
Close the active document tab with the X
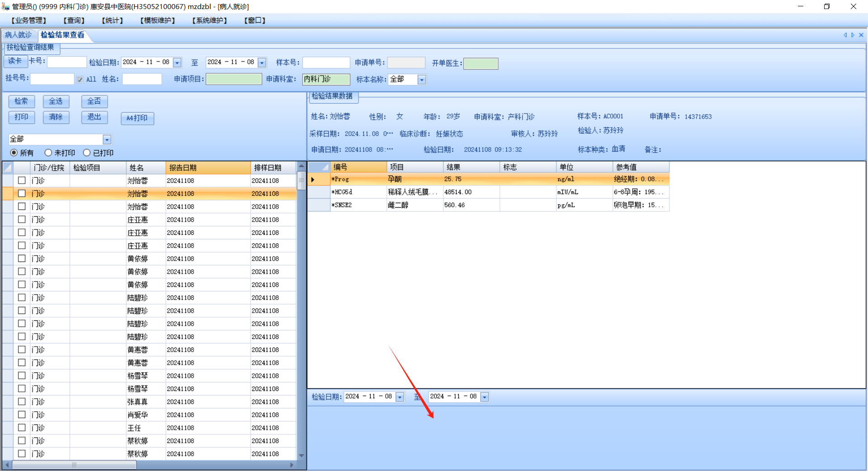(861, 35)
